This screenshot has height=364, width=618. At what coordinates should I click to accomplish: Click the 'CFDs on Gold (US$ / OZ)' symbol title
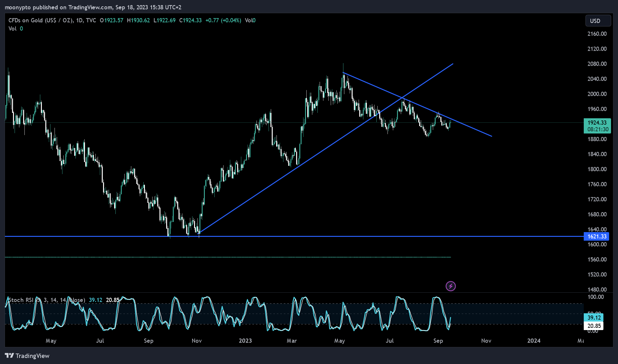[x=41, y=20]
